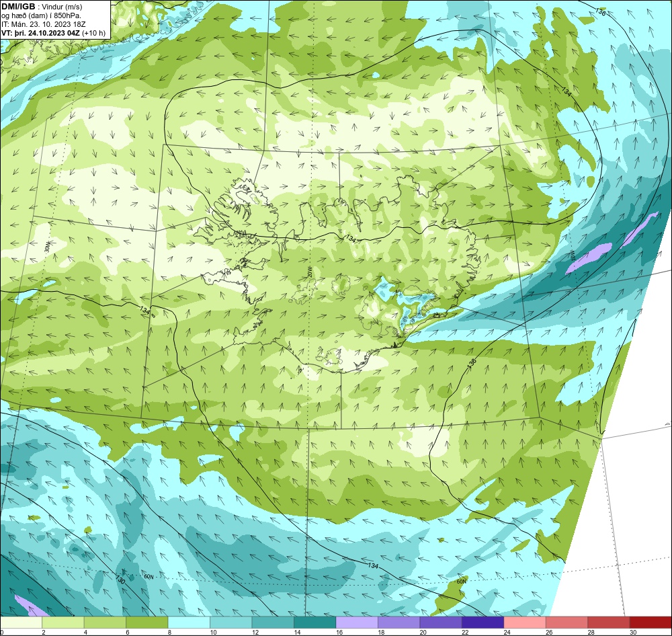Click the '136' contour label at top right
672x636 pixels.
(600, 12)
